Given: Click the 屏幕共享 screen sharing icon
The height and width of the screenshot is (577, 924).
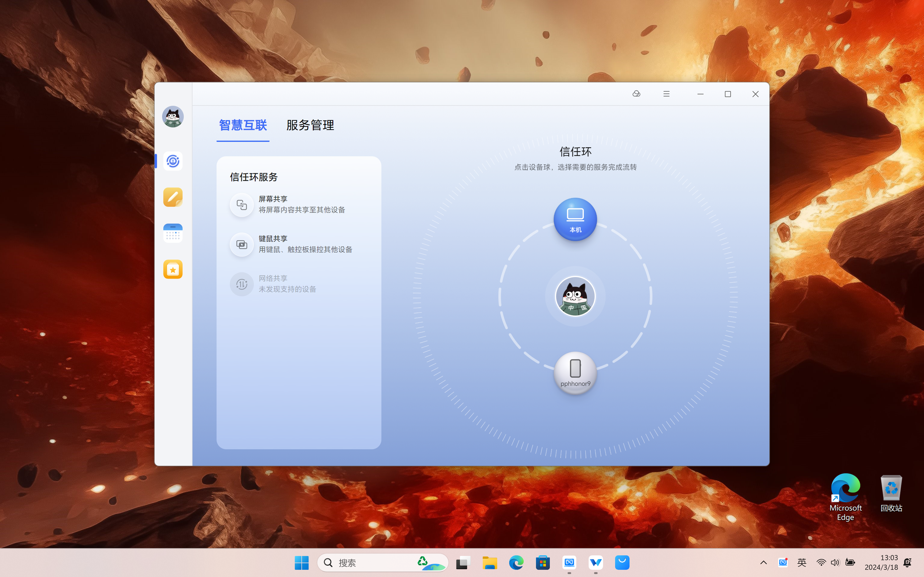Looking at the screenshot, I should pos(242,204).
